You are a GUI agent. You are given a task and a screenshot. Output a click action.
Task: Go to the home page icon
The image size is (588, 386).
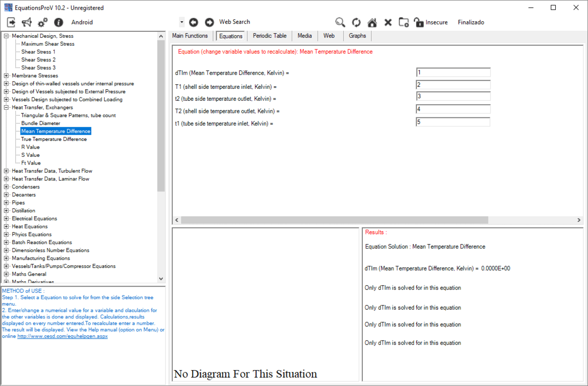point(372,22)
